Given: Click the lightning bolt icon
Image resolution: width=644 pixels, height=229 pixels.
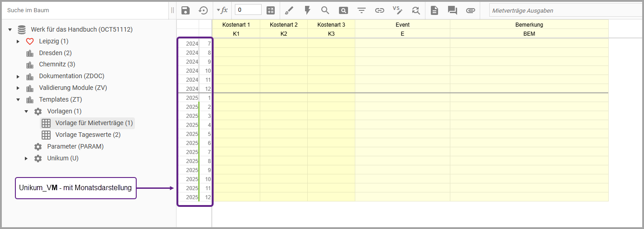Looking at the screenshot, I should coord(307,10).
